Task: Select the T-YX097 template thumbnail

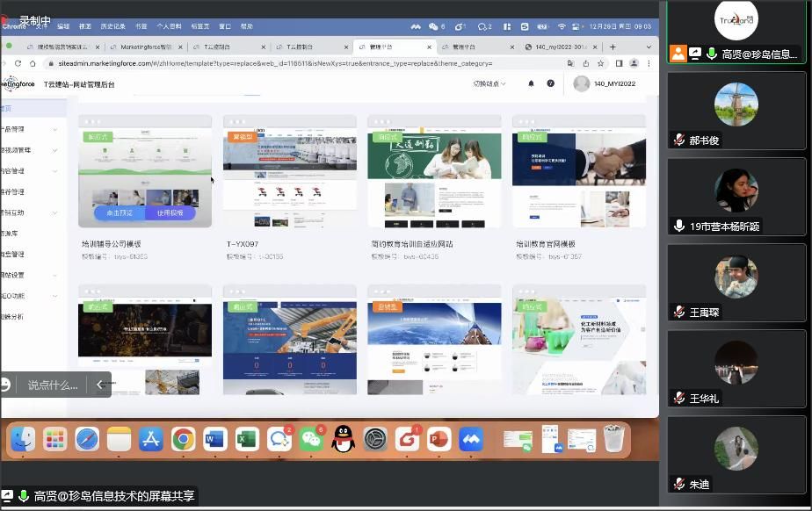Action: coord(289,170)
